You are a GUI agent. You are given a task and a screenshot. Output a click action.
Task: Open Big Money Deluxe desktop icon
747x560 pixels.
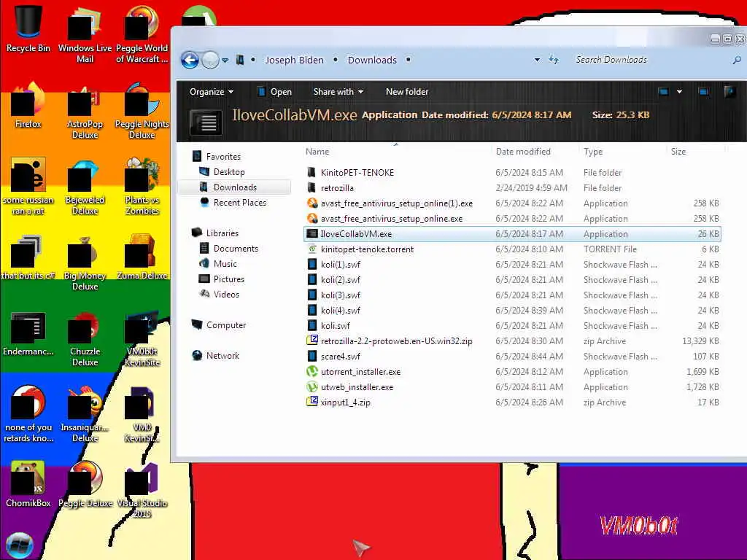(85, 262)
